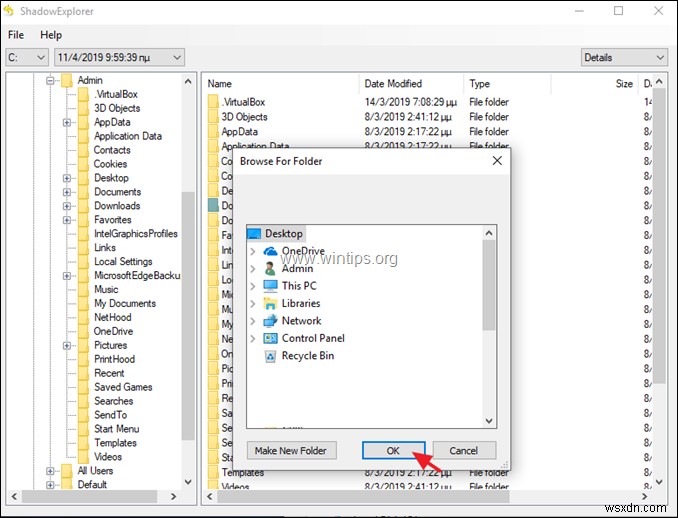The height and width of the screenshot is (518, 678).
Task: Select Start Menu in the tree
Action: (117, 429)
